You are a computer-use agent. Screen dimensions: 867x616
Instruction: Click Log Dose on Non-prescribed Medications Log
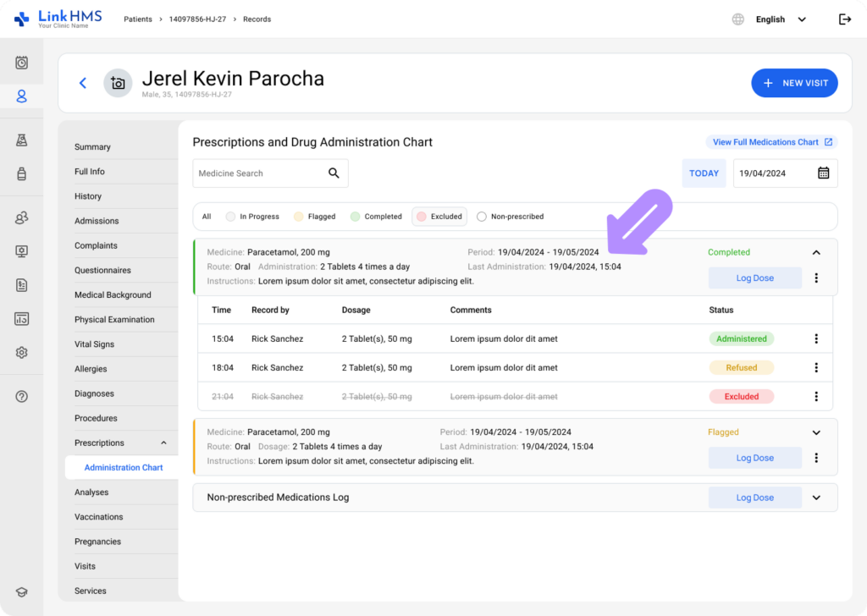(x=754, y=498)
